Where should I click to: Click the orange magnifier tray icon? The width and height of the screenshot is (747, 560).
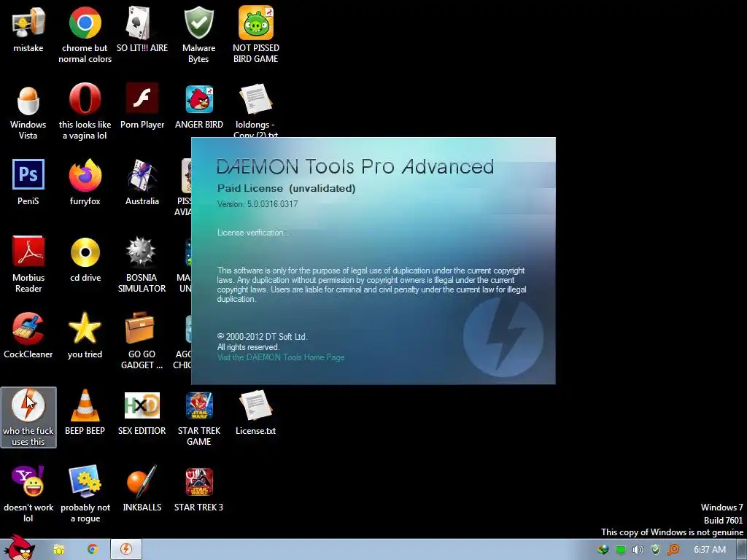pos(673,550)
